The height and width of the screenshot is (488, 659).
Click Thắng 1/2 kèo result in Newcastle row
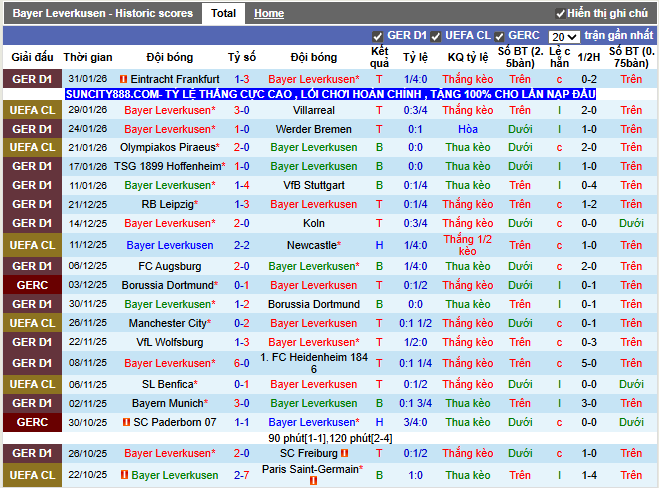click(x=468, y=245)
